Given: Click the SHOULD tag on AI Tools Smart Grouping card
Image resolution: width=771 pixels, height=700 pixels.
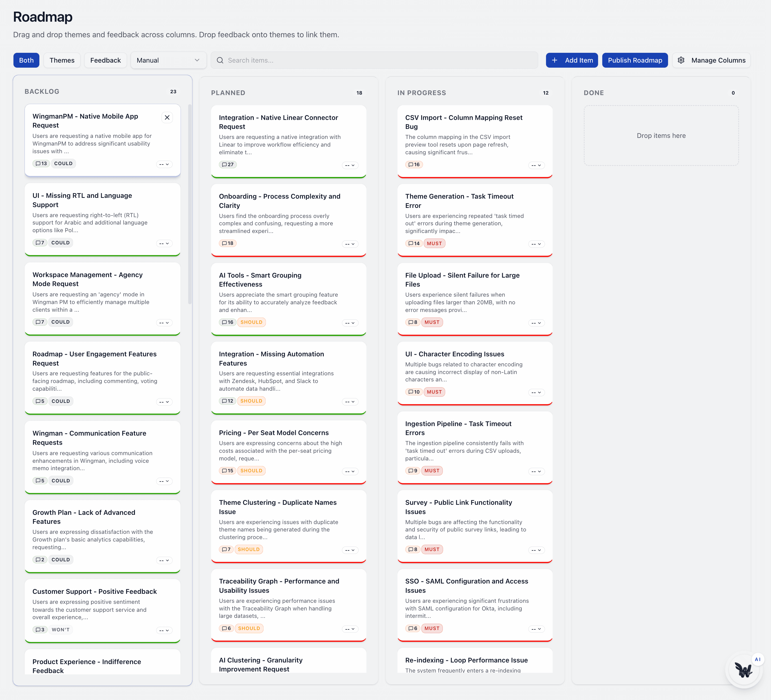Looking at the screenshot, I should click(251, 323).
